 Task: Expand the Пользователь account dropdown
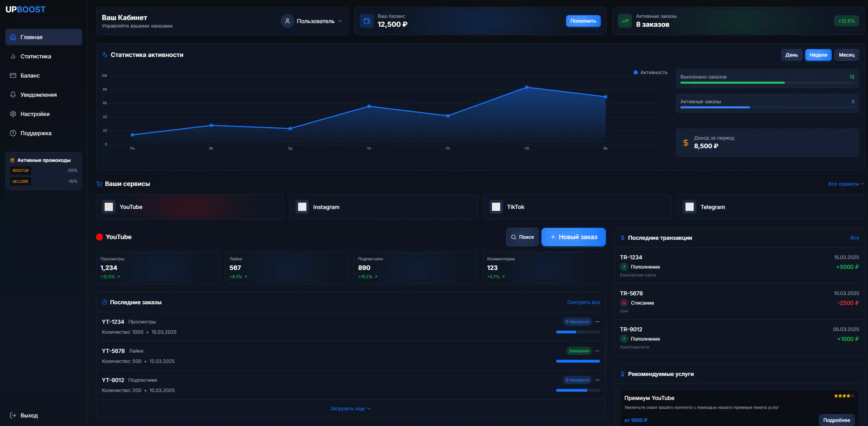point(340,21)
